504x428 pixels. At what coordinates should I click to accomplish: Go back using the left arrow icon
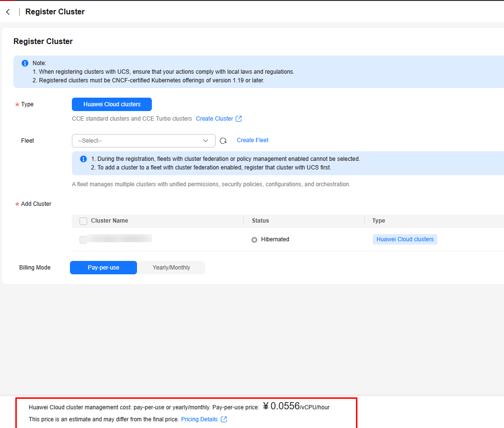[8, 12]
